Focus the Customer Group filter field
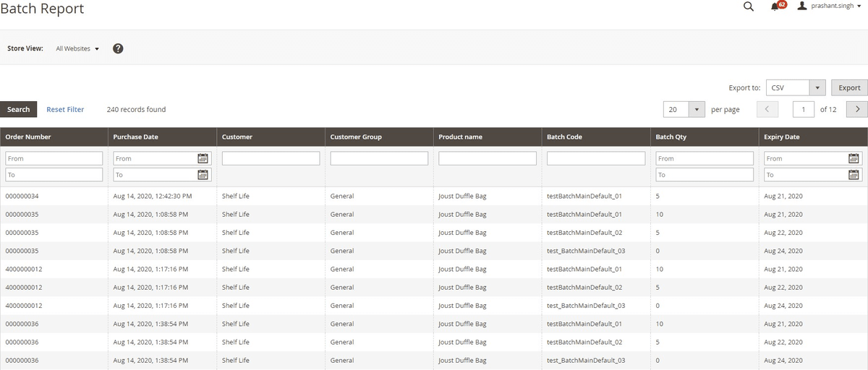Viewport: 868px width, 370px height. [x=379, y=158]
